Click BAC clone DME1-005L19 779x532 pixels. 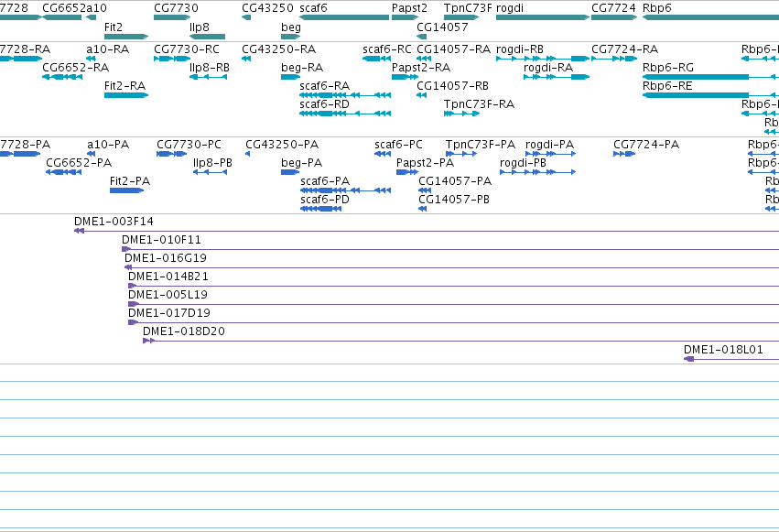(x=454, y=305)
